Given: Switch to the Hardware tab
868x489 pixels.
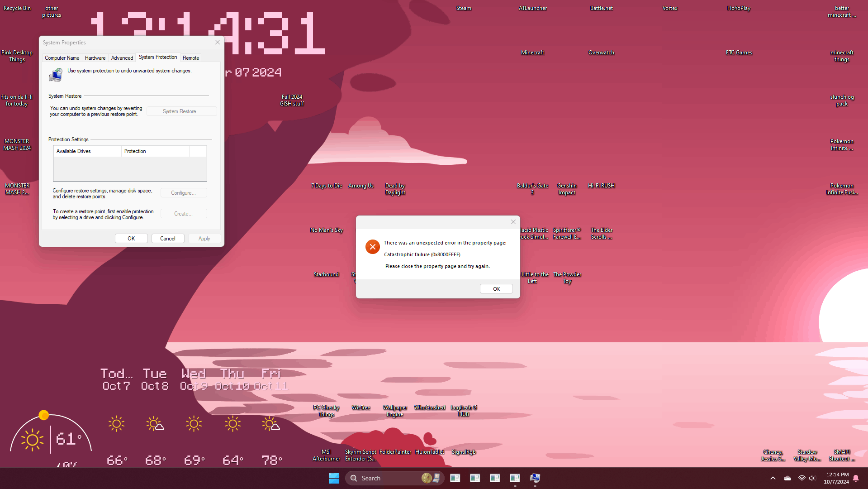Looking at the screenshot, I should click(95, 58).
